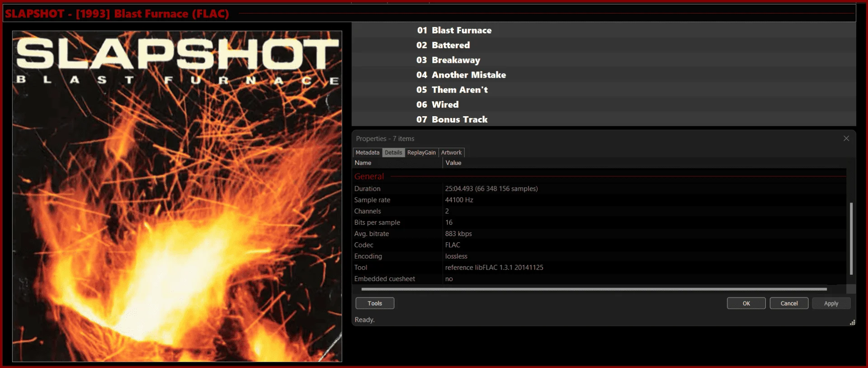868x368 pixels.
Task: Click the lossless encoding value
Action: (x=456, y=256)
